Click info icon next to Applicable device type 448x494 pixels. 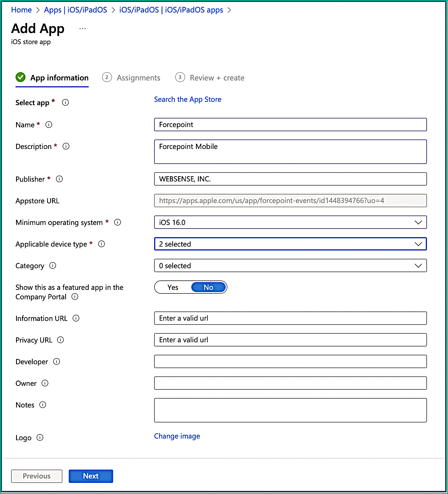coord(101,244)
